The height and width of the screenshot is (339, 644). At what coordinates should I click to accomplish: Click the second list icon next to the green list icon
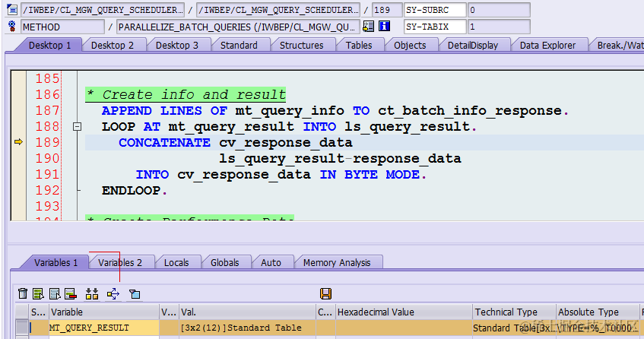tap(54, 293)
